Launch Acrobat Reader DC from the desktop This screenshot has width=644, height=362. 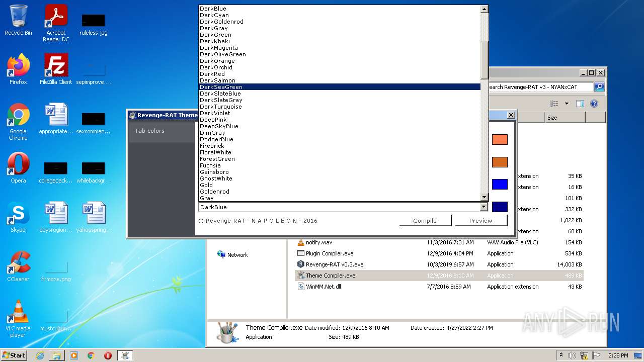pyautogui.click(x=56, y=23)
